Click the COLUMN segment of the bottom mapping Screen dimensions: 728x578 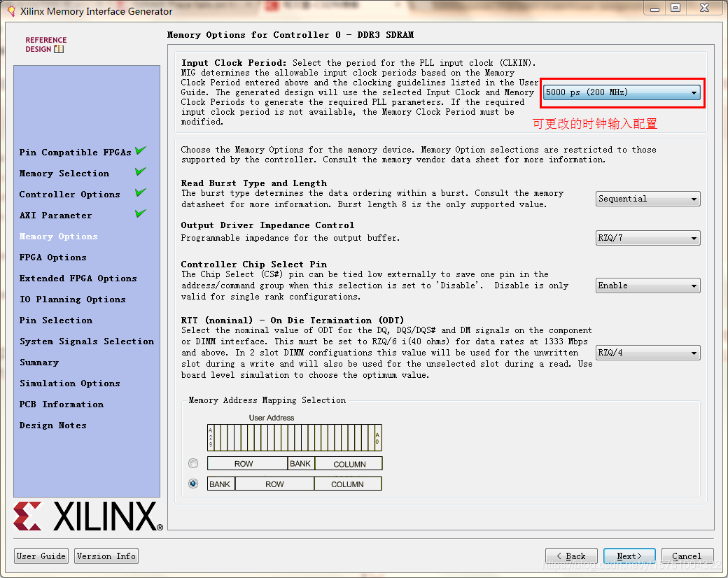[348, 484]
